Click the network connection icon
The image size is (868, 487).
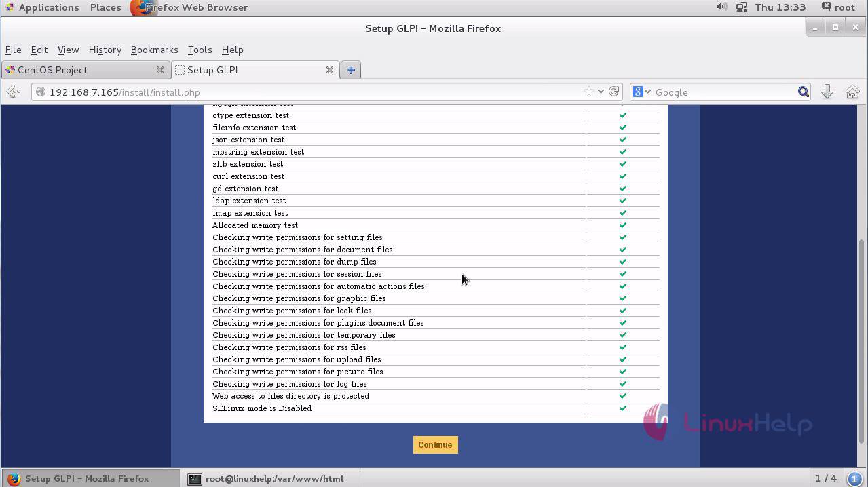[x=741, y=7]
